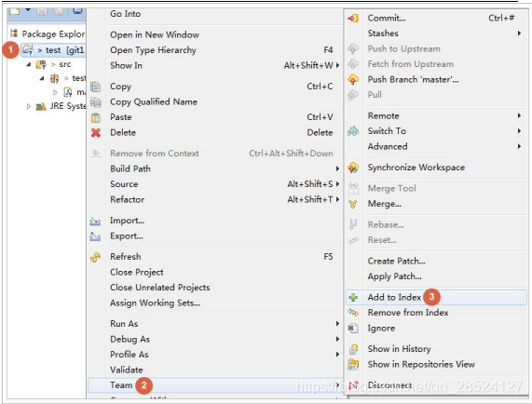Expand the JRE System Library node
532x404 pixels.
(x=29, y=107)
